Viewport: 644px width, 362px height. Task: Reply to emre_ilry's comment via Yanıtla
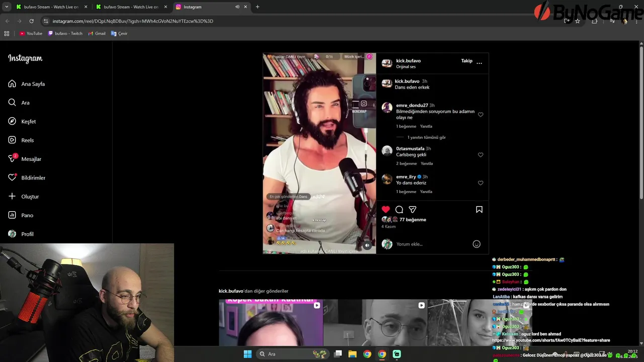coord(426,192)
